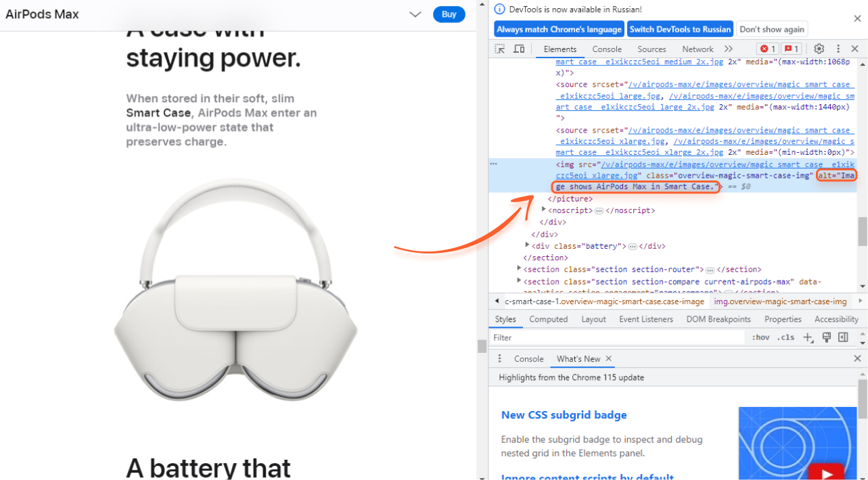Click the new style rule plus icon
The image size is (868, 480).
(808, 337)
